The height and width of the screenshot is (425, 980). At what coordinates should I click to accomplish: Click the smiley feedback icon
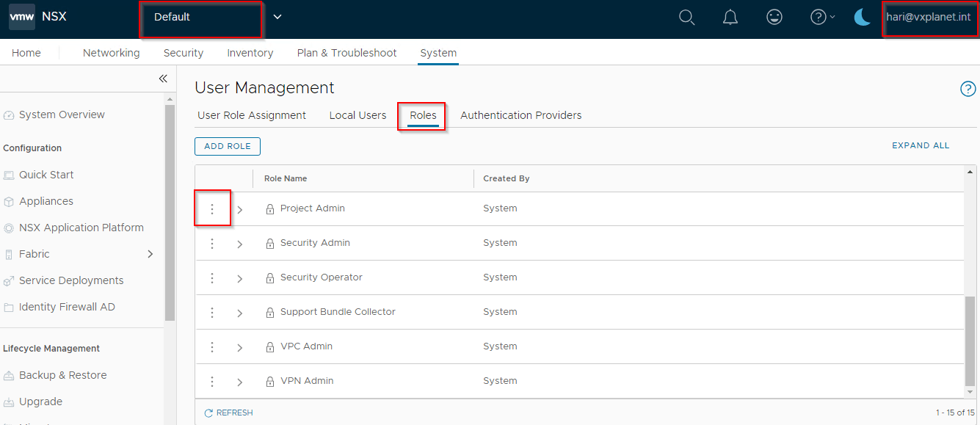(x=774, y=18)
